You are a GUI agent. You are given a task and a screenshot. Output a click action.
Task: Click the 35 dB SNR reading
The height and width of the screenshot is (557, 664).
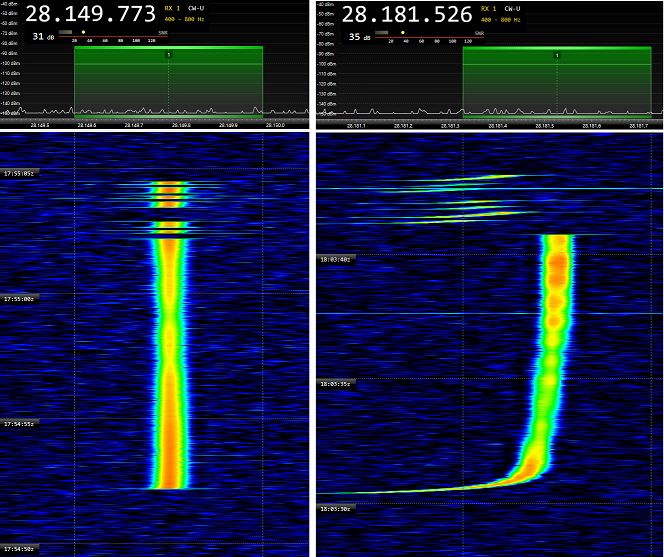[359, 37]
